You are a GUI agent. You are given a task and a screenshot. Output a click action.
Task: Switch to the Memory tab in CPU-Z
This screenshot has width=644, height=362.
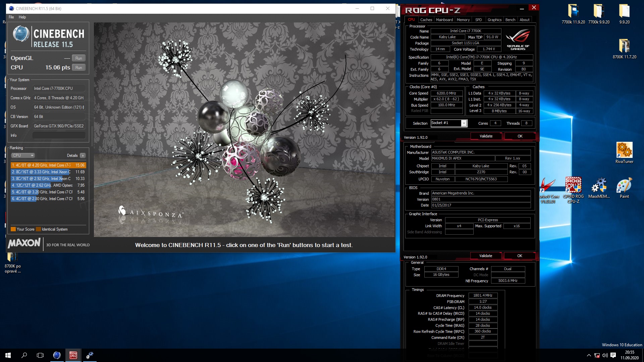click(463, 20)
